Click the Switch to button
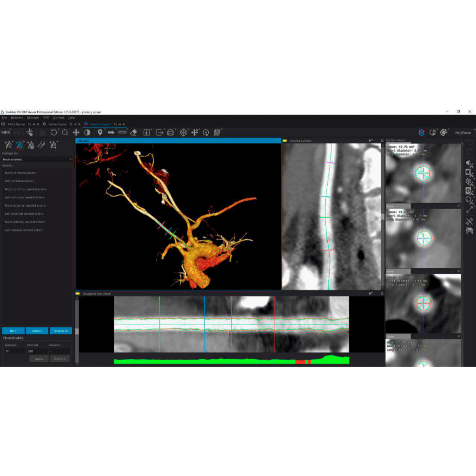476x476 pixels. pyautogui.click(x=61, y=331)
